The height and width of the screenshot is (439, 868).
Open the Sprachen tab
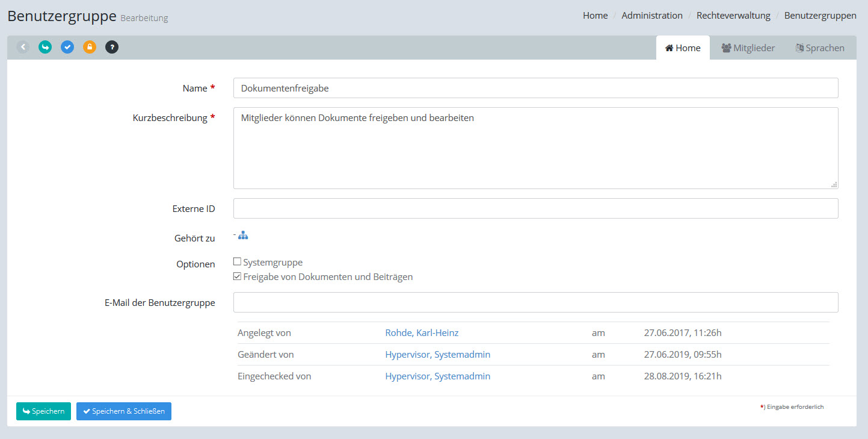pos(820,48)
